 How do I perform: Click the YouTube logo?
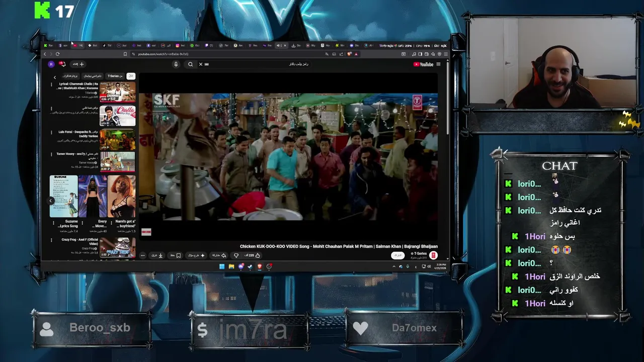423,64
